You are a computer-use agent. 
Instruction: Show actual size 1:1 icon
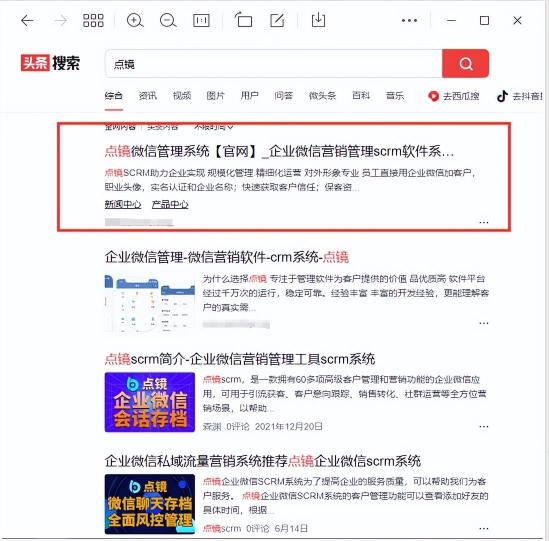pos(201,21)
